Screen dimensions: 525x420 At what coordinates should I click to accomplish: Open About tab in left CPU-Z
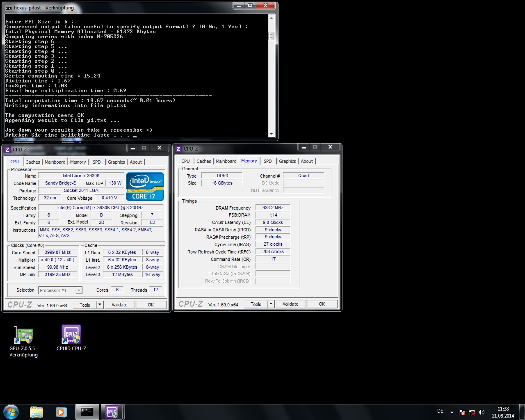pos(136,162)
